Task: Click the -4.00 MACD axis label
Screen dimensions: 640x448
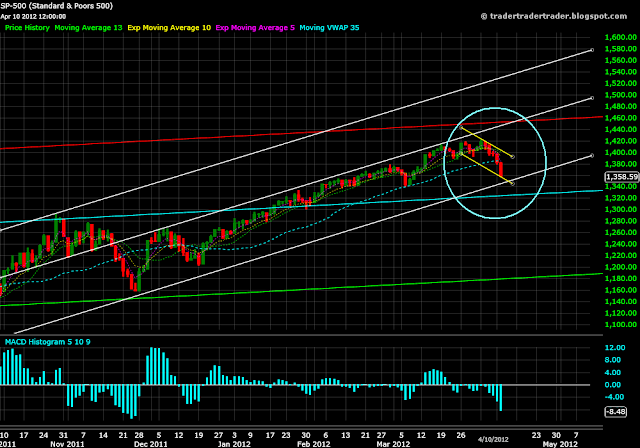Action: pyautogui.click(x=614, y=397)
